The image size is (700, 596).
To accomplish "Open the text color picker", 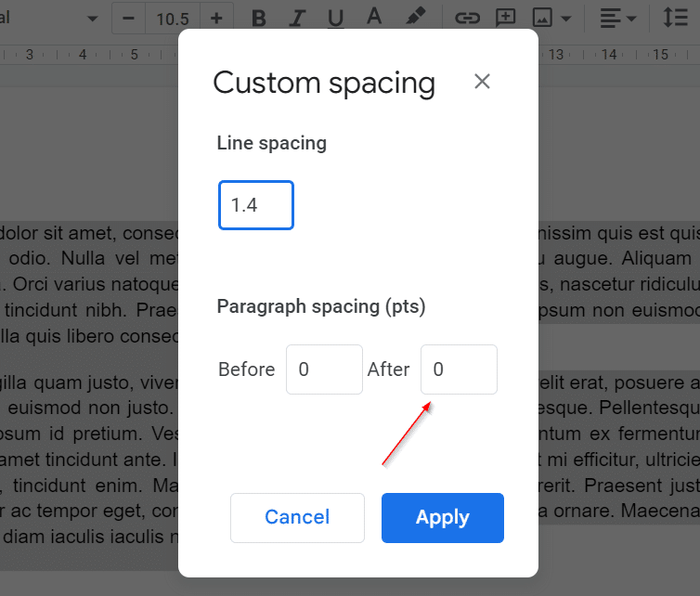I will (374, 18).
